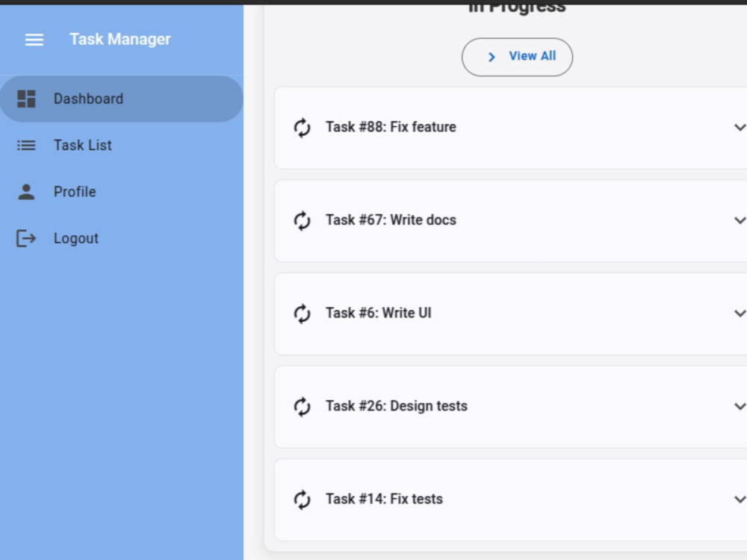Open the Dashboard menu item

[122, 99]
